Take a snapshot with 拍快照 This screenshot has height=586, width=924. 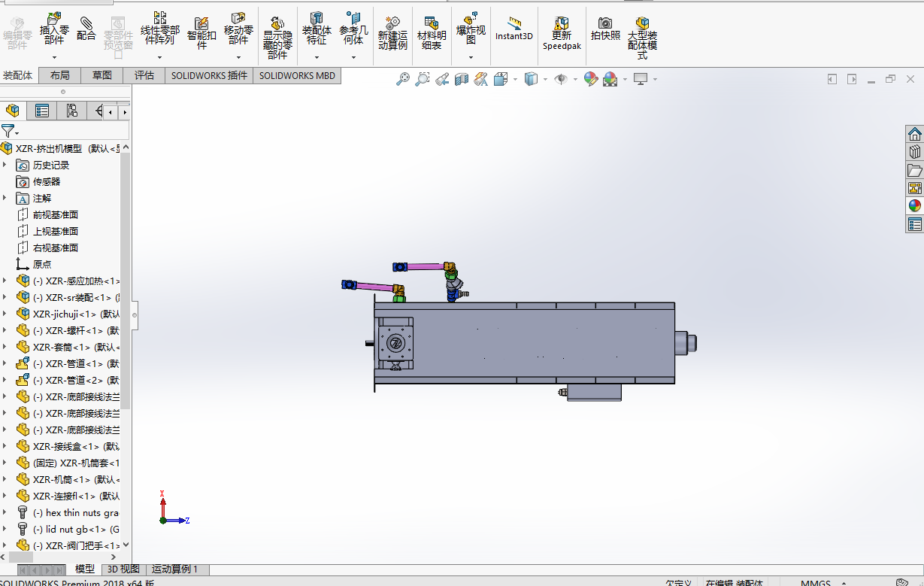(x=605, y=28)
